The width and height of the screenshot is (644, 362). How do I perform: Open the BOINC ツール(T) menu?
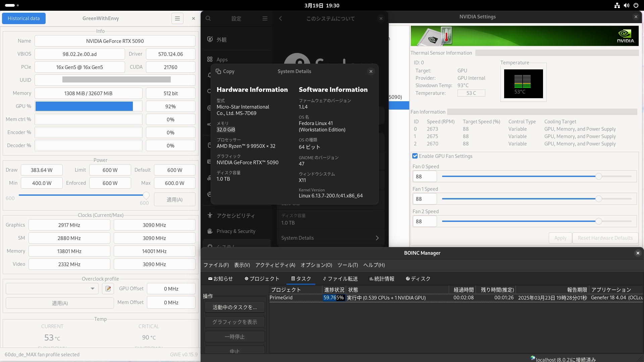click(347, 265)
